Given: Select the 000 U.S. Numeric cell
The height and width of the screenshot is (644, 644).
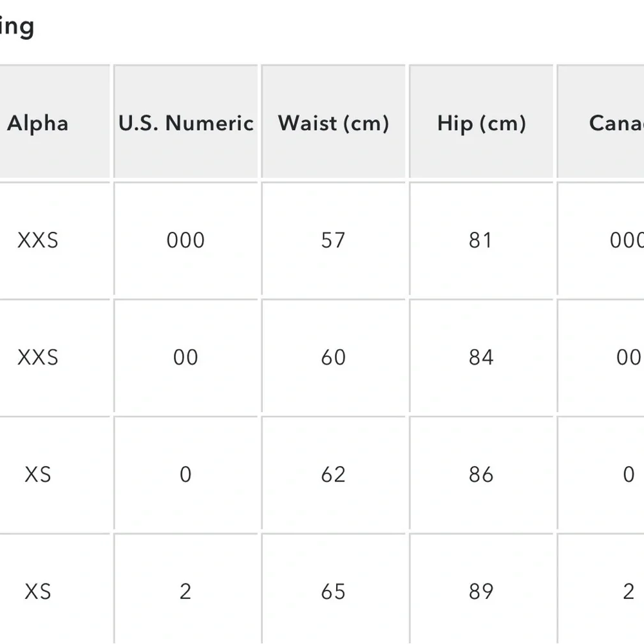Looking at the screenshot, I should (185, 239).
